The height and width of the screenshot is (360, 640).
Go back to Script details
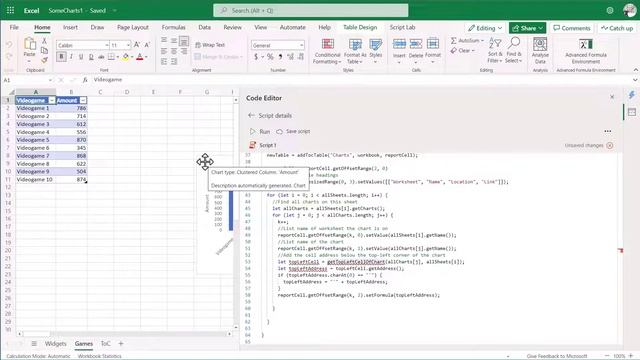pyautogui.click(x=251, y=116)
